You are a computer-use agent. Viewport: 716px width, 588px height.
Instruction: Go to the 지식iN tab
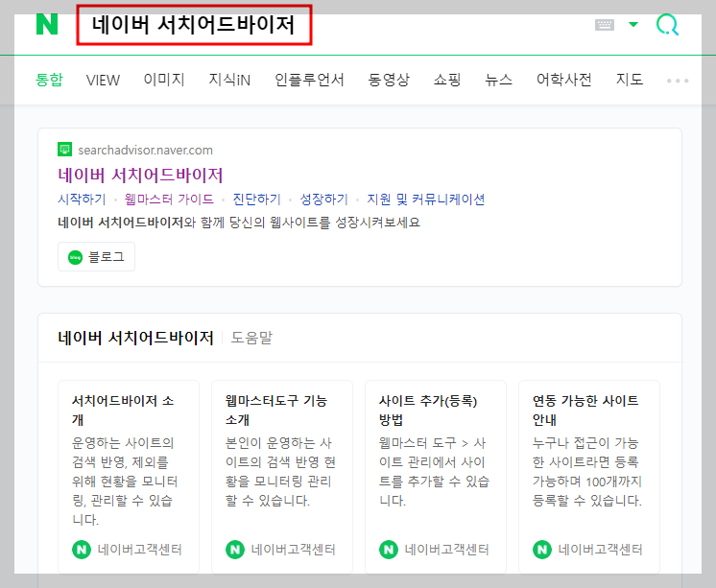click(x=229, y=80)
